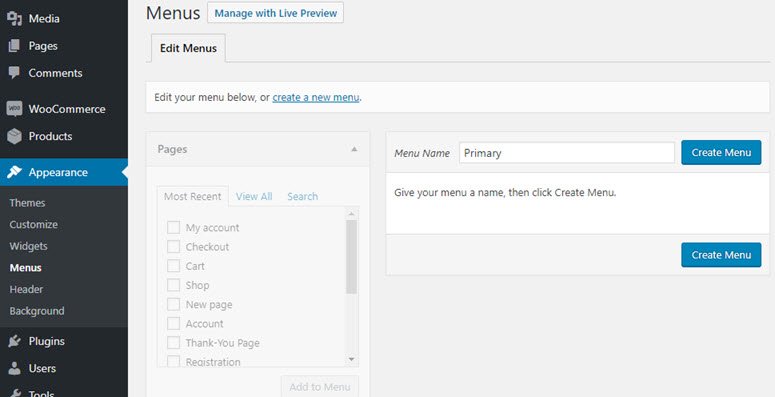Click the Checkout page label

pyautogui.click(x=207, y=247)
